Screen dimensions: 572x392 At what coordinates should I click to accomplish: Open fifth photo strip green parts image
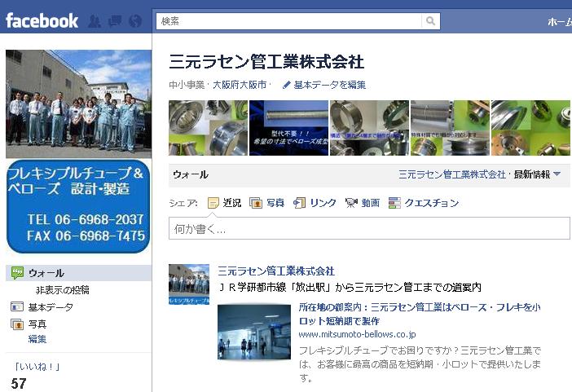530,128
